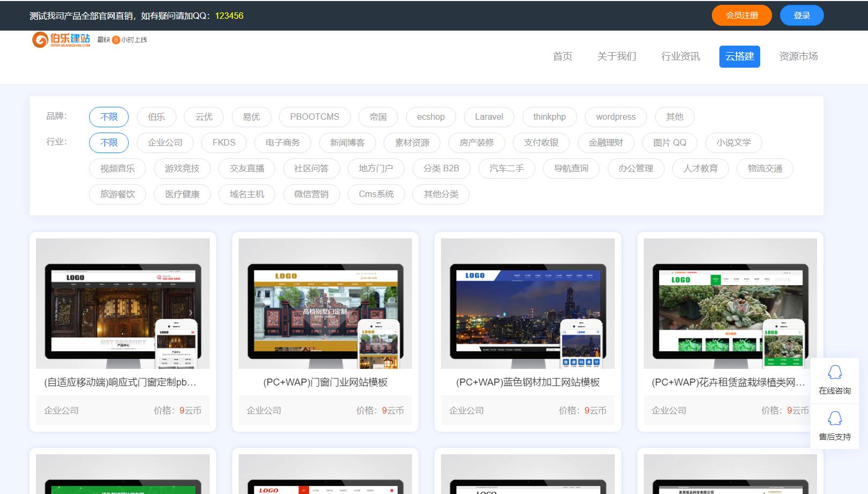The width and height of the screenshot is (868, 494).
Task: Filter industry by 微信营销
Action: (311, 194)
